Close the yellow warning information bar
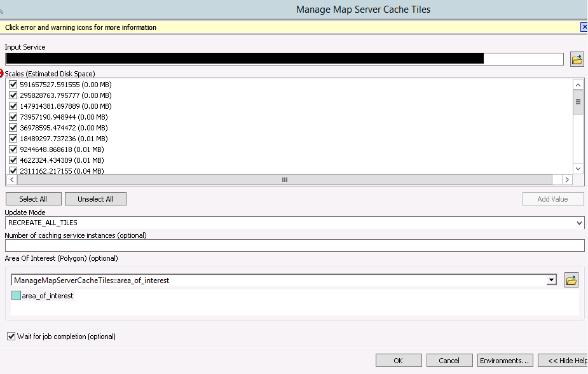Screen dimensions: 588x374 584,27
